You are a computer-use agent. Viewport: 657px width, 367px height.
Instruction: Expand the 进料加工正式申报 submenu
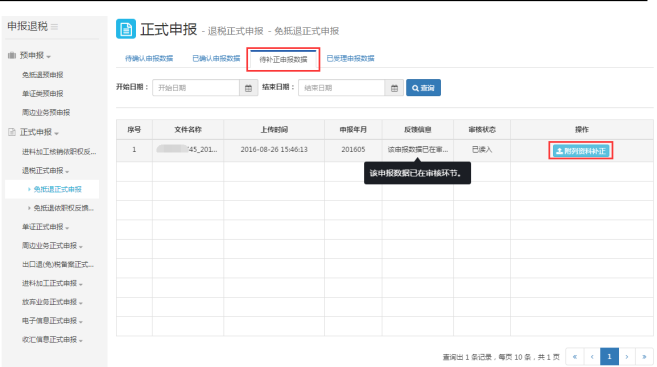[x=52, y=283]
